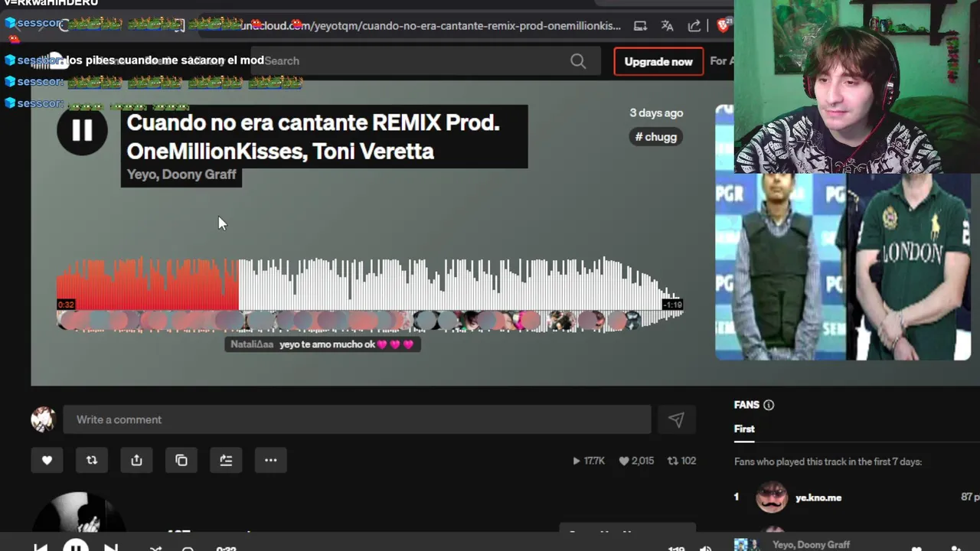
Task: Open the share icon below the comment box
Action: click(x=136, y=460)
